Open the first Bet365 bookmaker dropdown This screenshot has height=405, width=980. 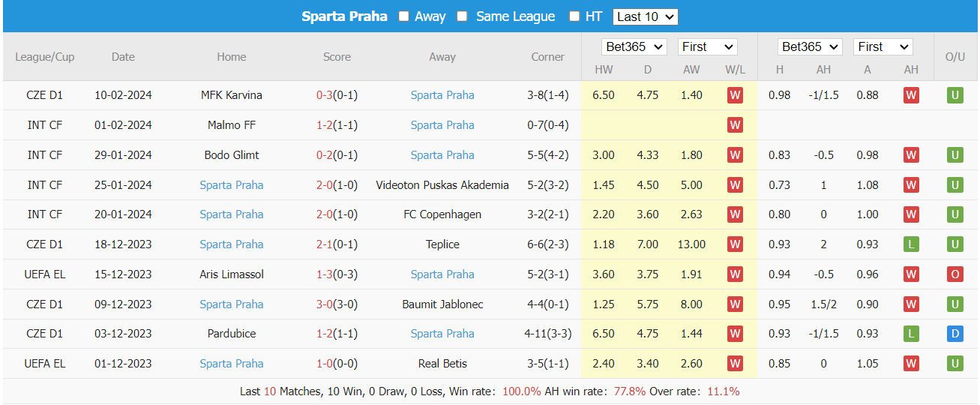(634, 46)
